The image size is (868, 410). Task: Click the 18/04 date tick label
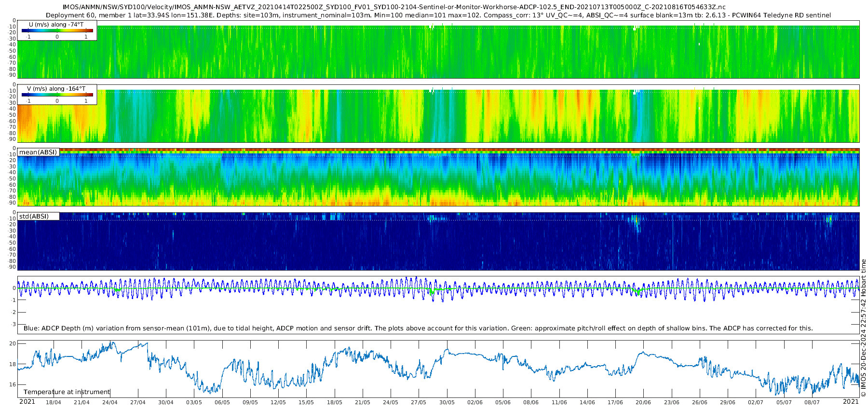click(53, 402)
